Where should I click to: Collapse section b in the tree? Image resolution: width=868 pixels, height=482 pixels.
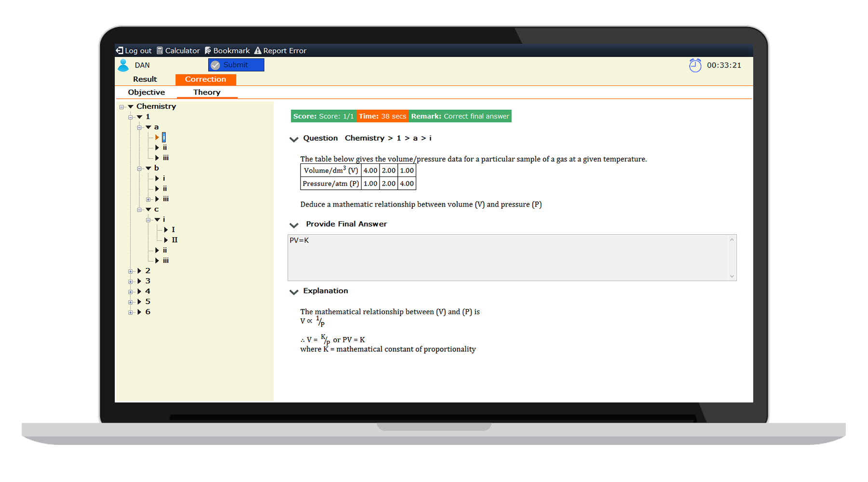coord(149,168)
